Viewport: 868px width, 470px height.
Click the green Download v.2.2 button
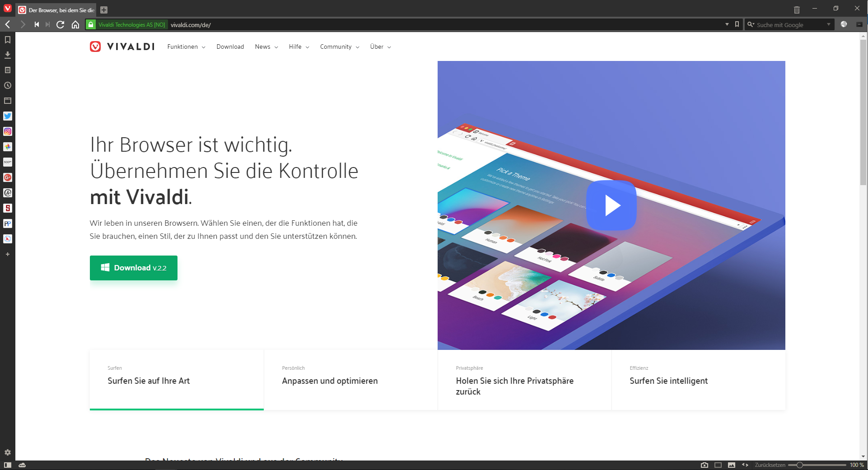tap(134, 268)
